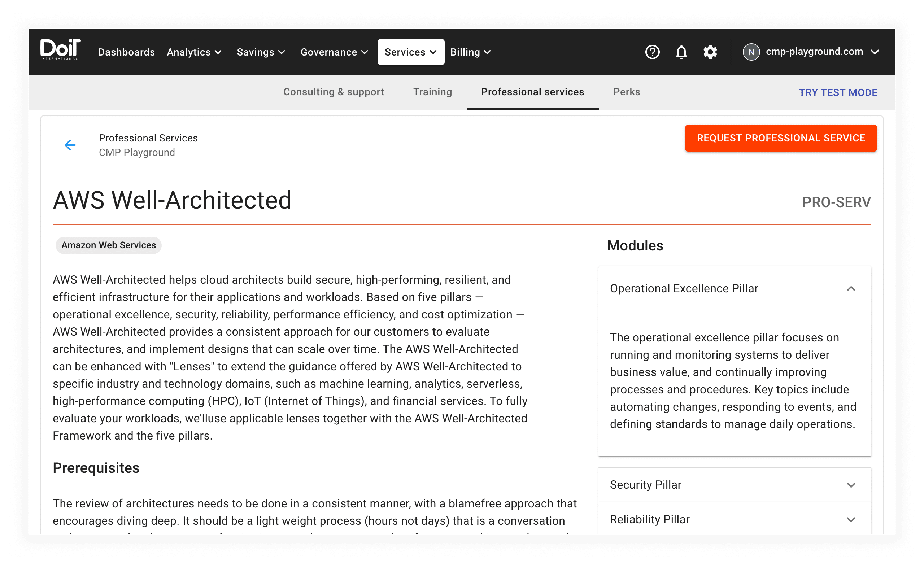Open the cmp-playground.com account dropdown
Screen dimensions: 924x563
point(821,52)
